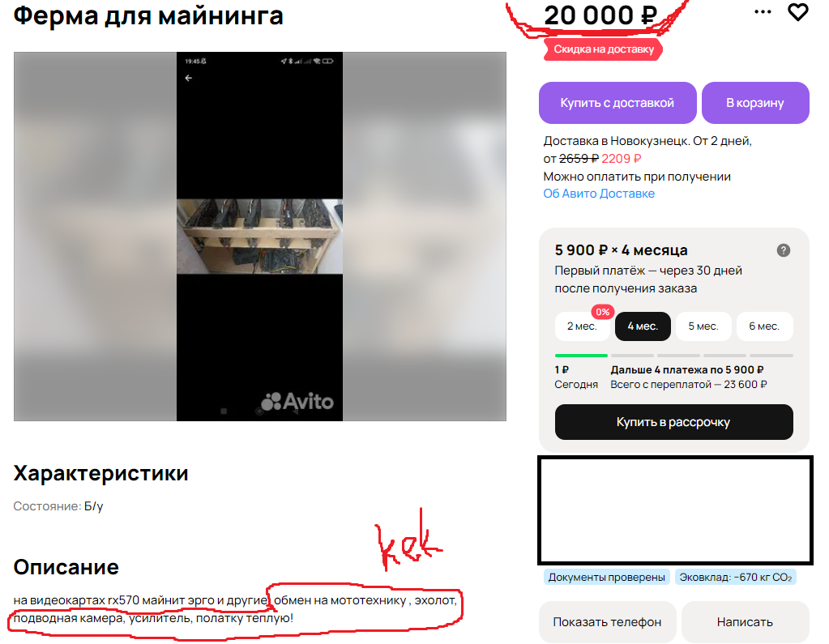Viewport: 829px width, 644px height.
Task: Click the question mark help icon
Action: 783,250
